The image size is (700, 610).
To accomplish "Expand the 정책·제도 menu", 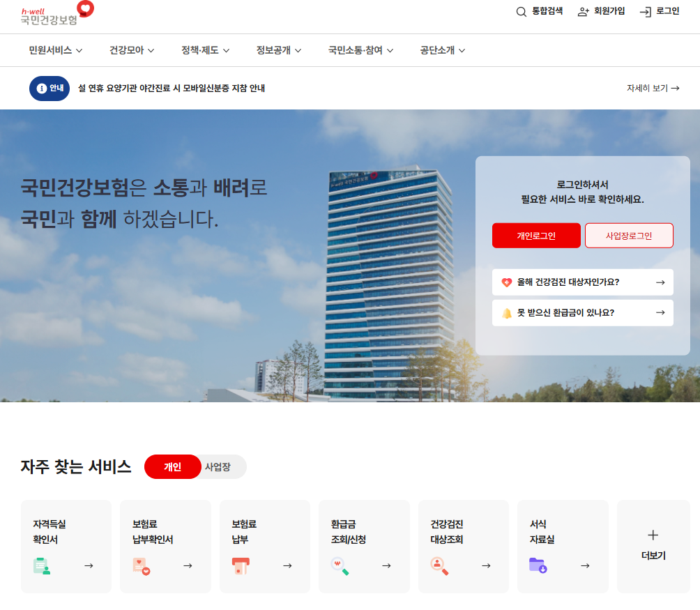I will click(205, 50).
